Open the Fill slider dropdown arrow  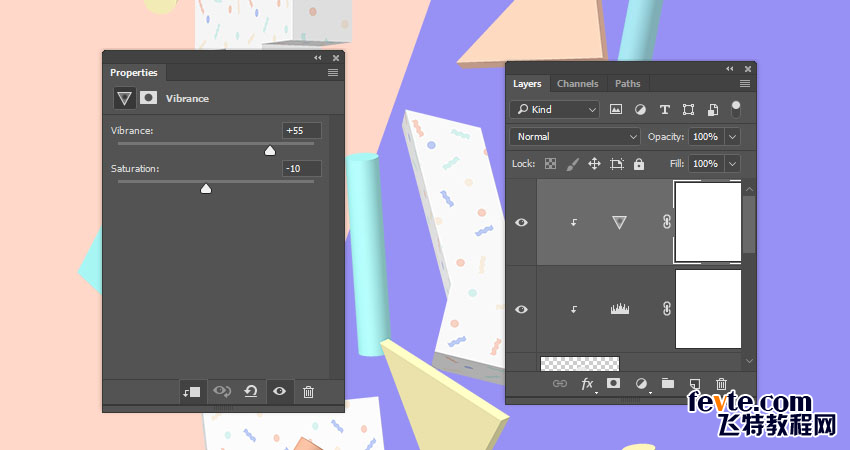coord(732,164)
